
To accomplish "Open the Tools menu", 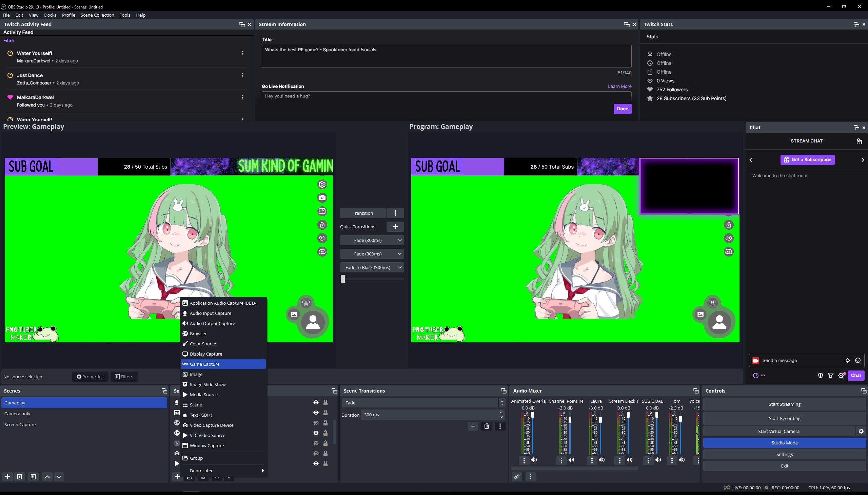I will (125, 15).
